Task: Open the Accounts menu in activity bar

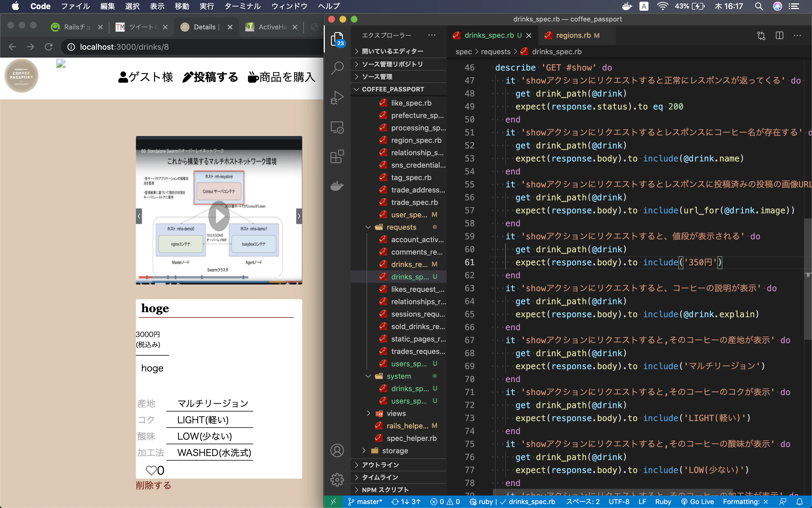Action: (x=337, y=450)
